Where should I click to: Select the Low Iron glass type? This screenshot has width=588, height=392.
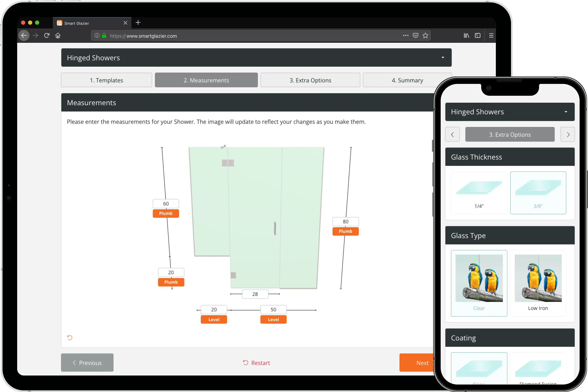[538, 283]
